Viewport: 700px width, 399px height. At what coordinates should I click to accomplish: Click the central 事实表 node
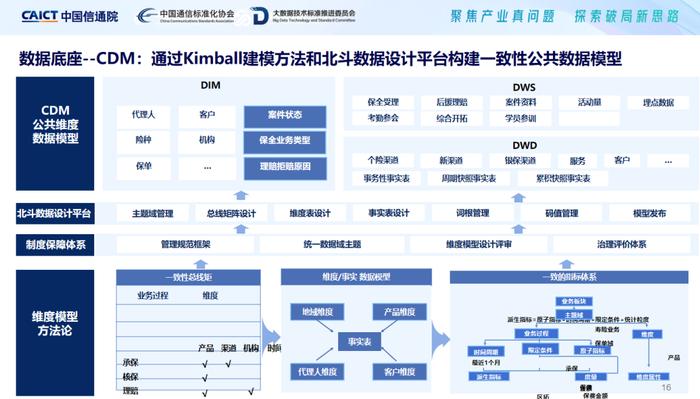click(360, 341)
